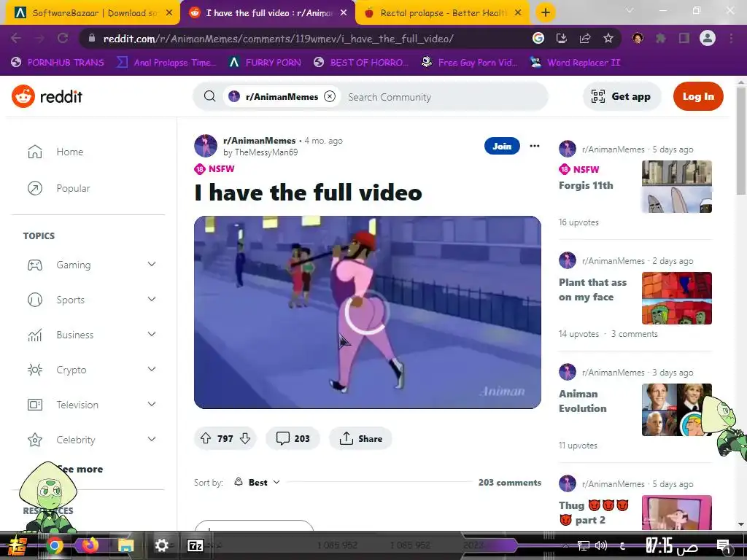747x560 pixels.
Task: Upvote the post
Action: (206, 438)
